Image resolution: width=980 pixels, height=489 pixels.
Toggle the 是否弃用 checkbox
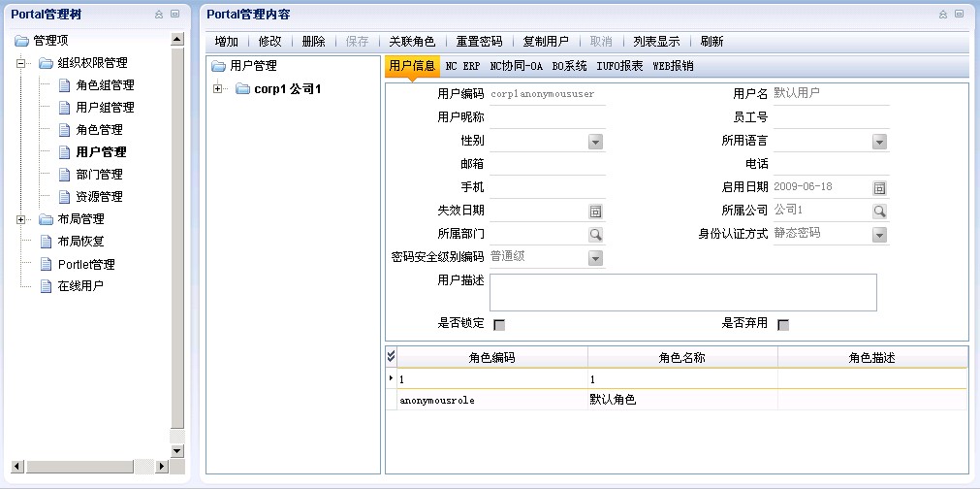(x=783, y=324)
